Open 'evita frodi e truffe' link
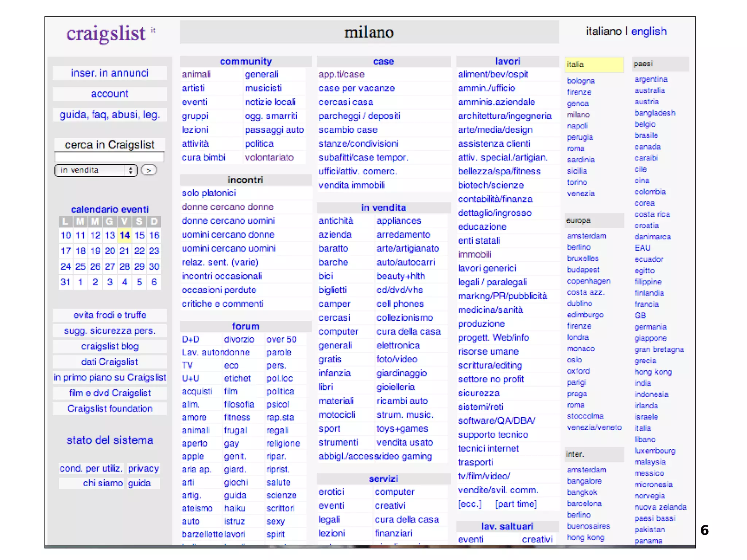Screen dimensions: 747x560 (x=110, y=315)
